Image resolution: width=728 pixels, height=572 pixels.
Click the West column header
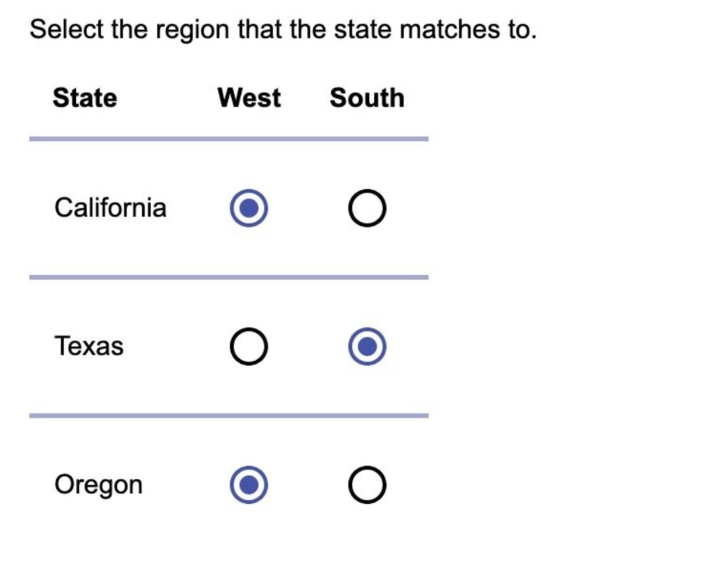[x=250, y=98]
